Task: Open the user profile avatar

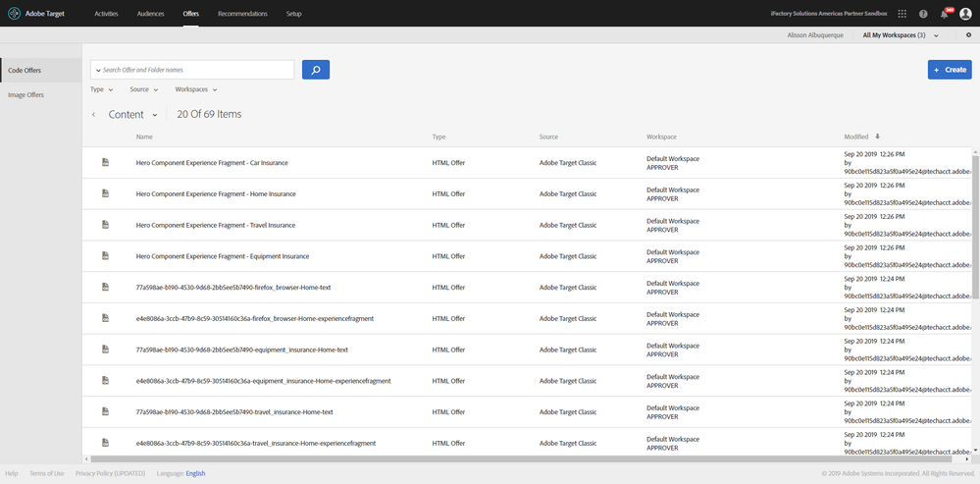Action: click(965, 14)
